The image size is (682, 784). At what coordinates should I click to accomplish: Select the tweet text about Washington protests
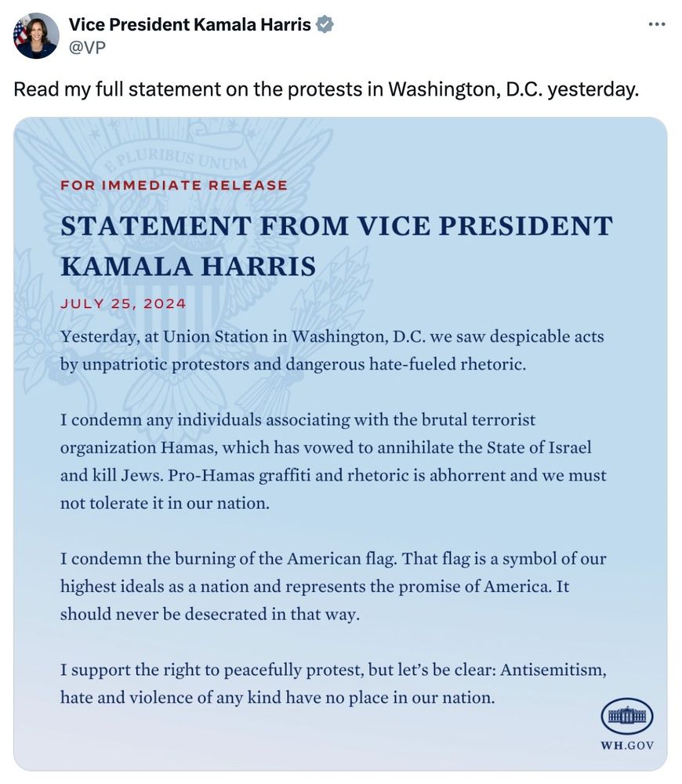326,89
